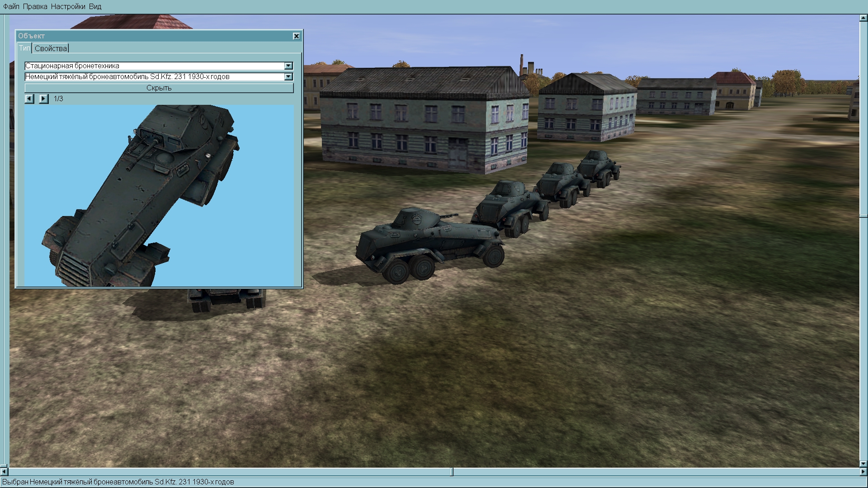Click the vertical scrollbar thumb handle
Image resolution: width=868 pixels, height=488 pixels.
[x=863, y=217]
